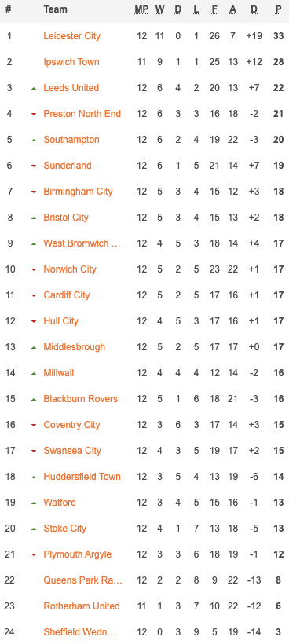Open the Rotherham United team link
This screenshot has width=289, height=644.
[82, 606]
